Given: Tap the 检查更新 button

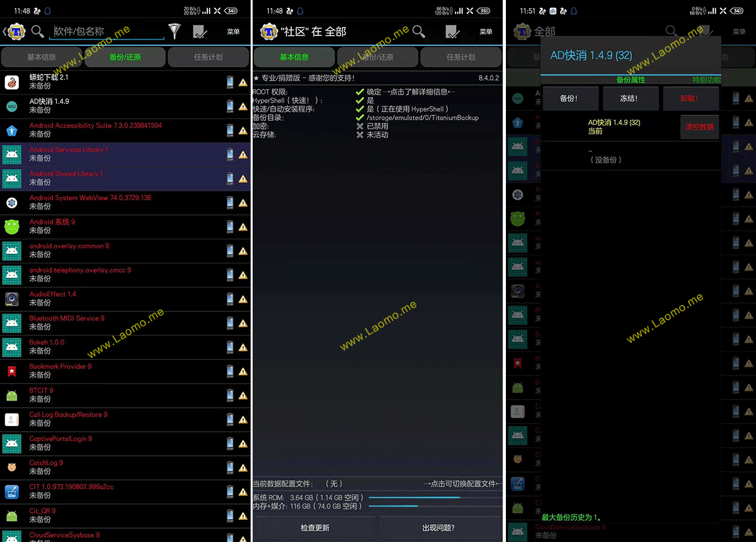Looking at the screenshot, I should tap(315, 528).
